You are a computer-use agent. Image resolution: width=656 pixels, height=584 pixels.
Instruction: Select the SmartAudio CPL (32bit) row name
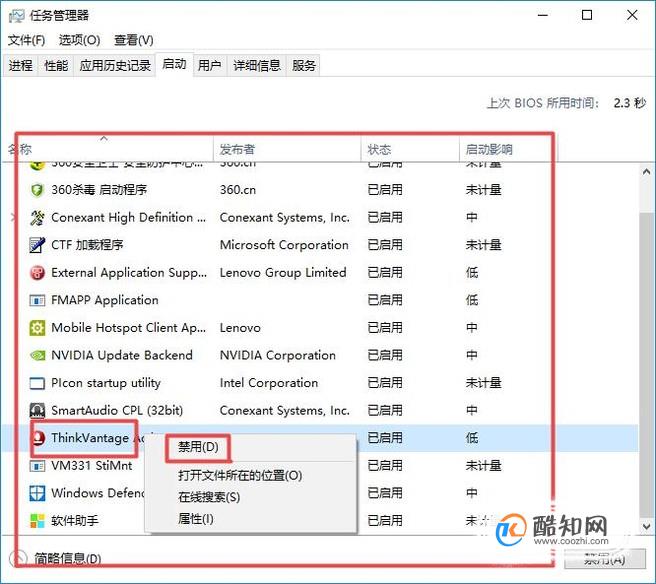pos(117,411)
